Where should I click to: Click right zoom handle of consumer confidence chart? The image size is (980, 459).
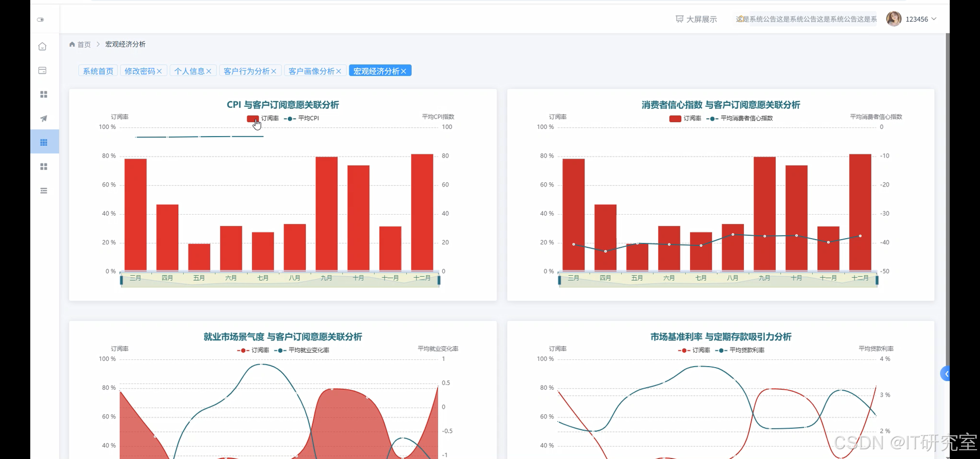pos(877,280)
